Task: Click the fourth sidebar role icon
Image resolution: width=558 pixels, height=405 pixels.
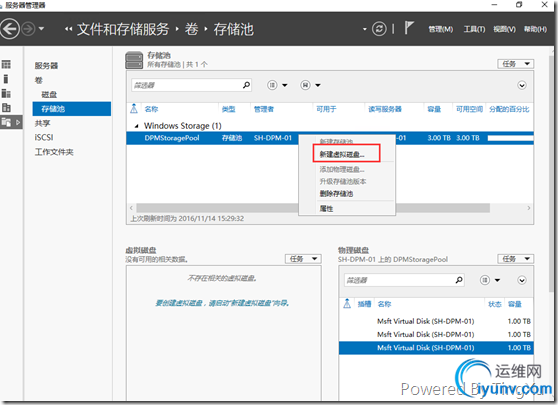Action: pos(6,107)
